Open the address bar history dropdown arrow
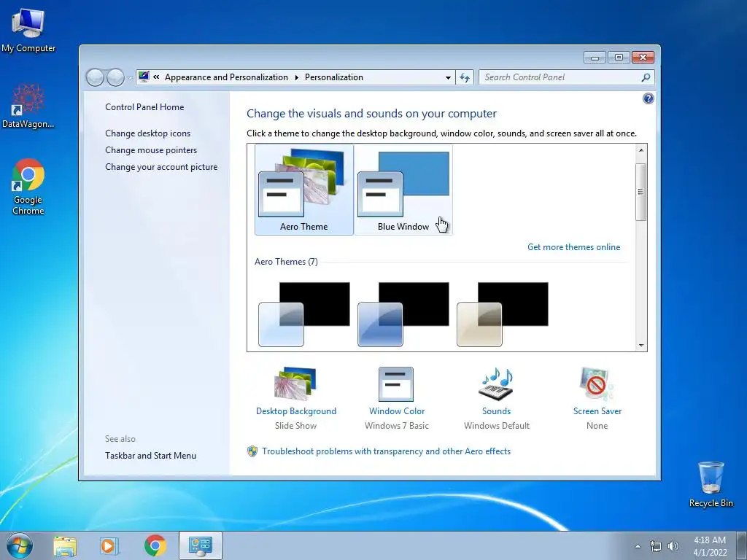Viewport: 747px width, 560px height. pos(448,77)
